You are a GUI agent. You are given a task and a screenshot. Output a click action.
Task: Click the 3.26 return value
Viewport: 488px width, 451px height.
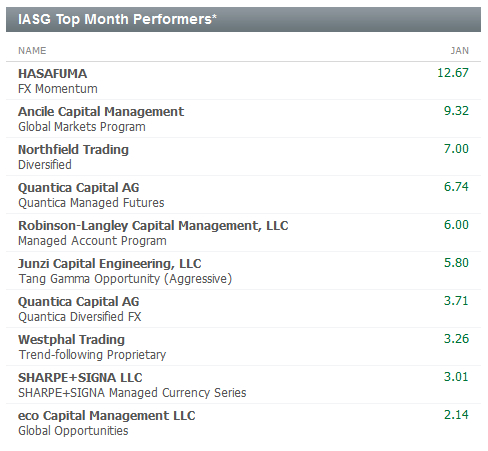click(456, 339)
